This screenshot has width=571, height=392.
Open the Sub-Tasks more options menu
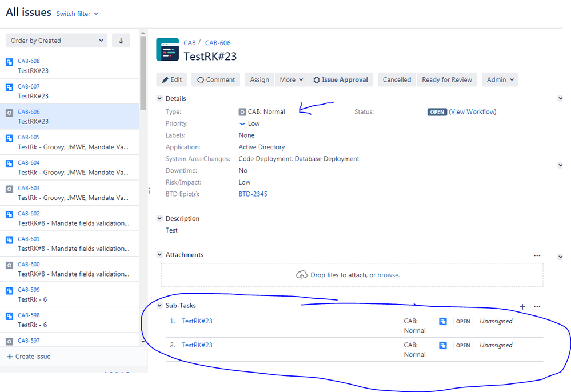coord(537,306)
